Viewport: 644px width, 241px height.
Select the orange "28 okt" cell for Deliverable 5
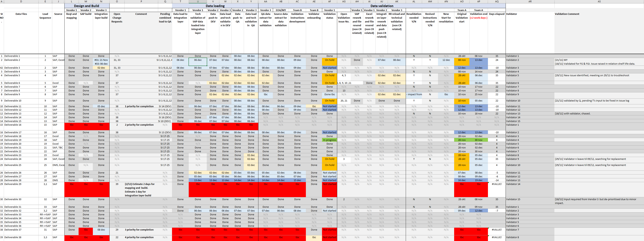point(462,75)
